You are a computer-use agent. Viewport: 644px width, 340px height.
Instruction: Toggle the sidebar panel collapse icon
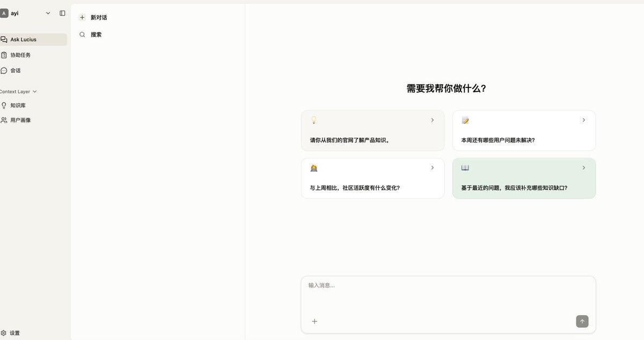tap(62, 13)
